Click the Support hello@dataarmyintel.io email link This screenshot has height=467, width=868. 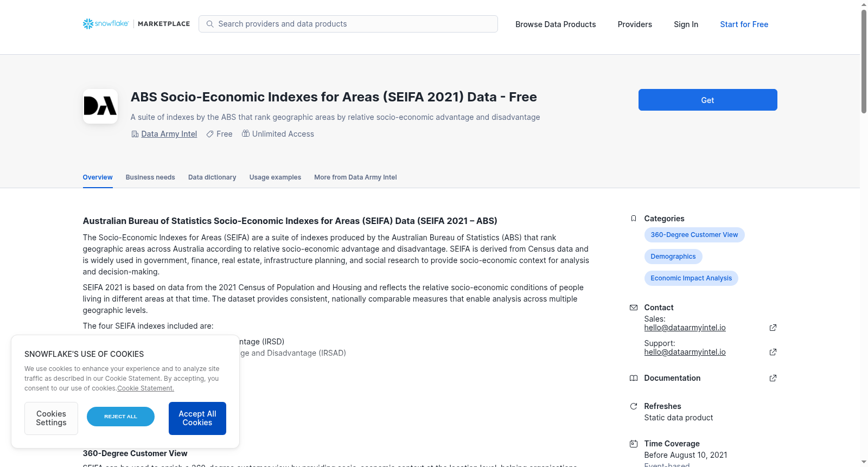[x=685, y=352]
